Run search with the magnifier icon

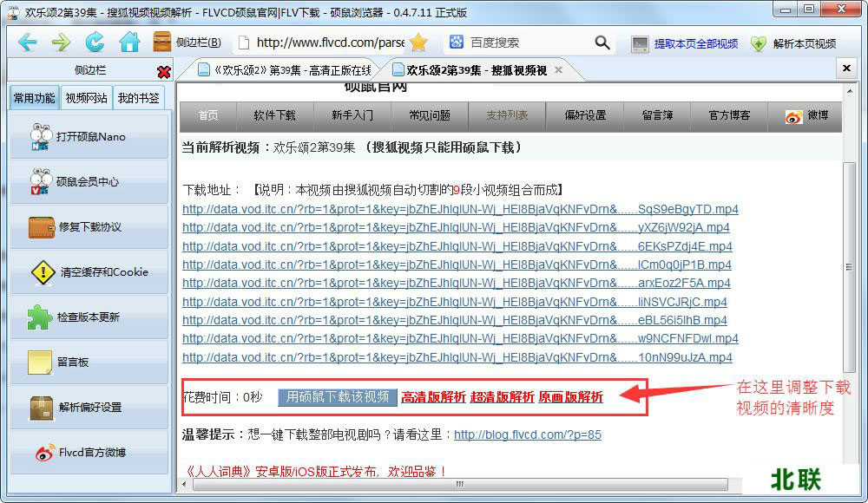point(602,42)
